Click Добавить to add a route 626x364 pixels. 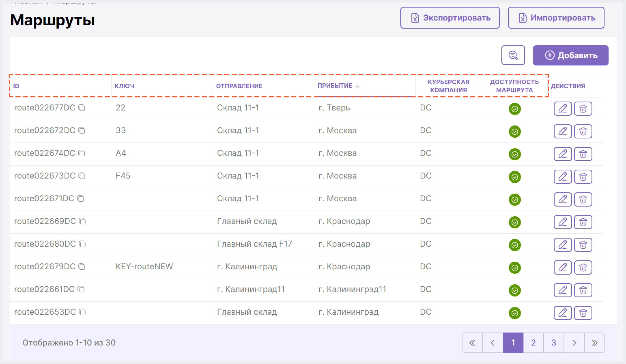[x=571, y=55]
